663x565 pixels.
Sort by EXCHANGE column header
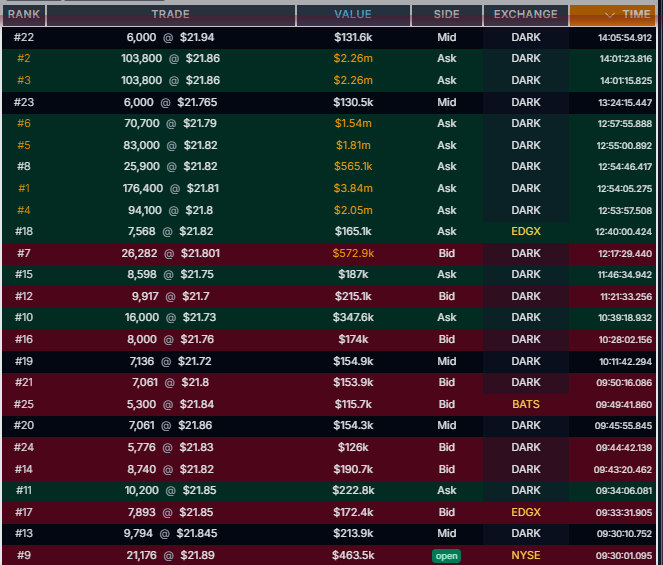(526, 14)
